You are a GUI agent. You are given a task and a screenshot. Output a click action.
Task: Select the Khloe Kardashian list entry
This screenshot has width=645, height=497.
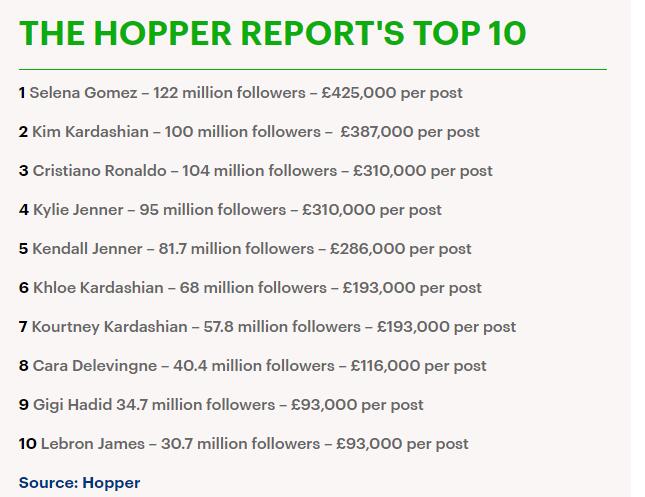tap(250, 288)
